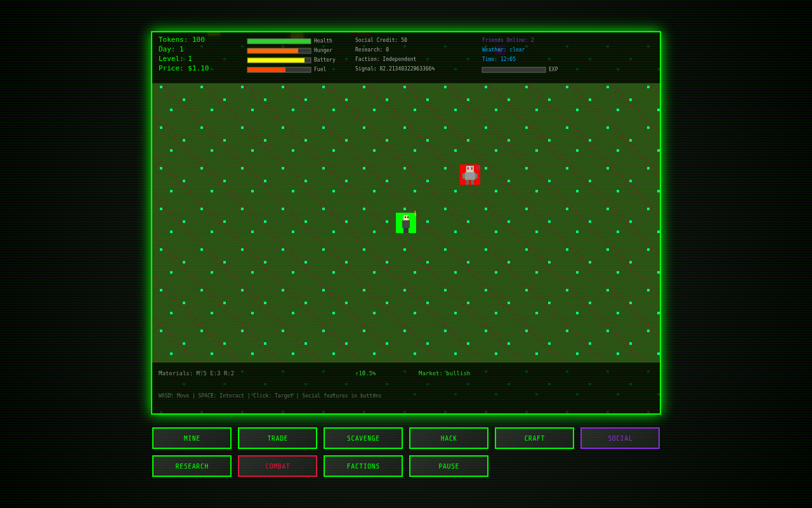812x508 pixels.
Task: Click the Materials inventory readout
Action: point(196,373)
